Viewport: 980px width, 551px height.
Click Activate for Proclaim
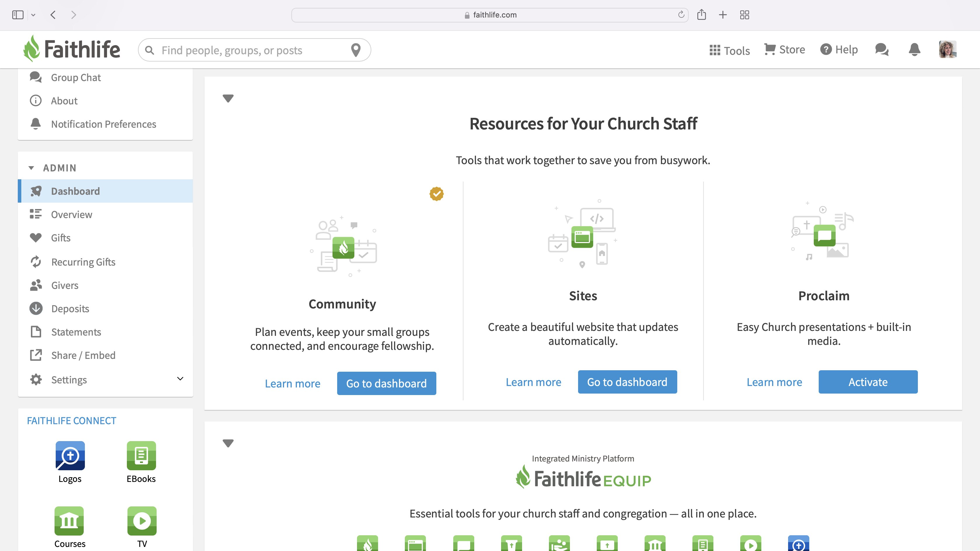tap(868, 382)
